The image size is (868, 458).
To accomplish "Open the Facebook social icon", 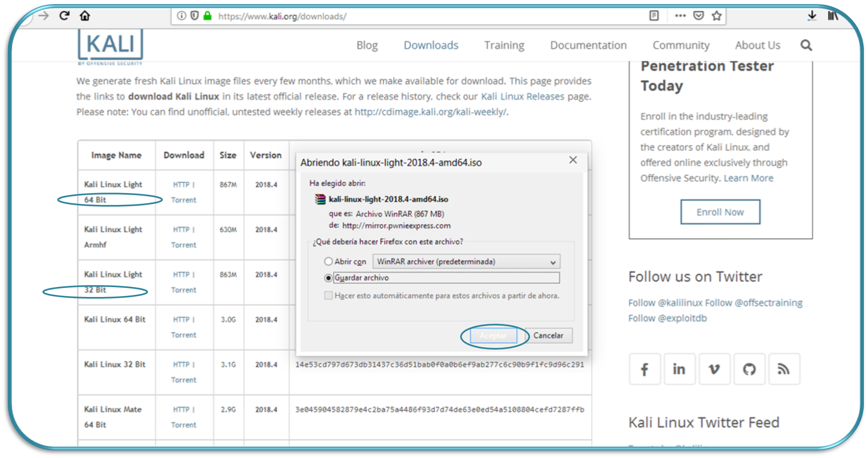I will [x=645, y=369].
